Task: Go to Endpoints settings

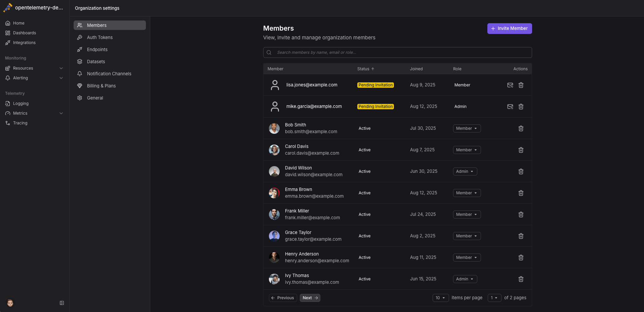Action: pyautogui.click(x=110, y=49)
